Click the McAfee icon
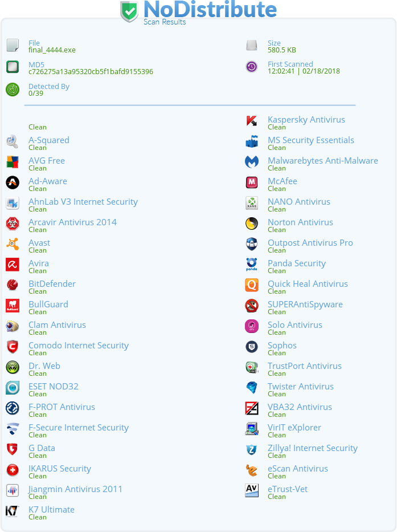The height and width of the screenshot is (532, 397). tap(251, 182)
